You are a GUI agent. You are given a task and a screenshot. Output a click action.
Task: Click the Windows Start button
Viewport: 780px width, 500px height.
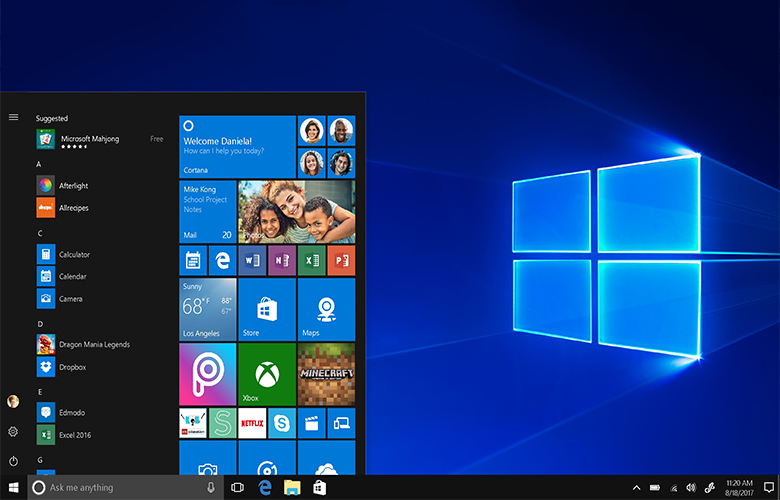click(13, 488)
